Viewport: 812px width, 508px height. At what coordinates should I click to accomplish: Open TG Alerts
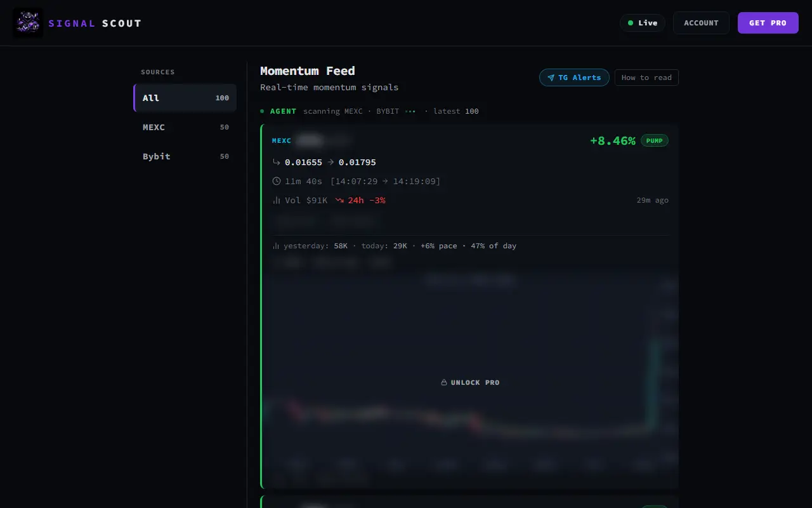point(574,77)
